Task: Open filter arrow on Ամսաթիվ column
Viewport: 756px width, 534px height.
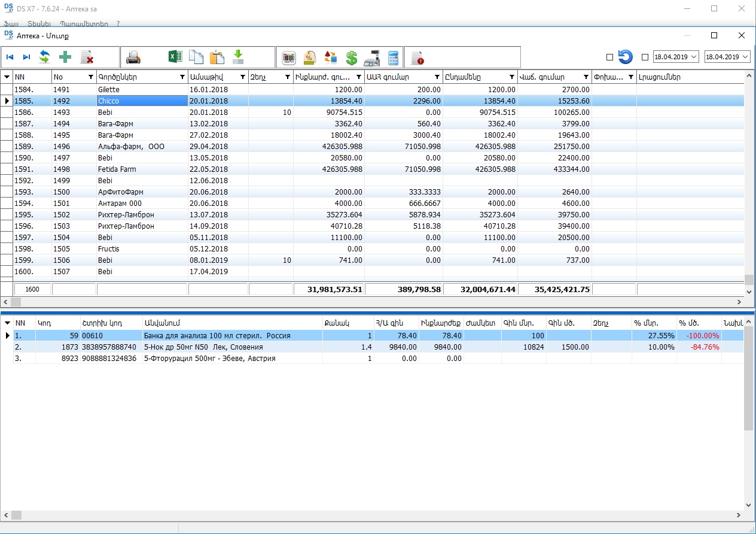Action: (243, 77)
